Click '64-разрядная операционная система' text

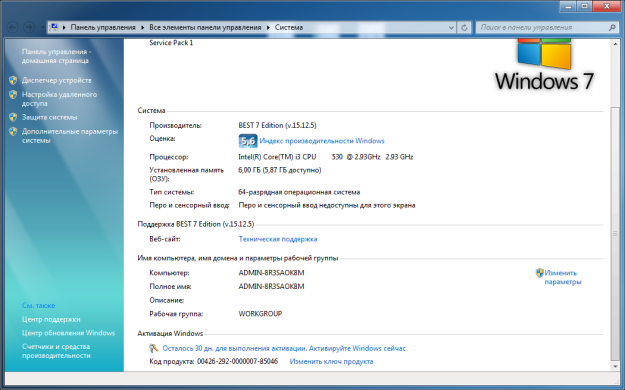299,192
